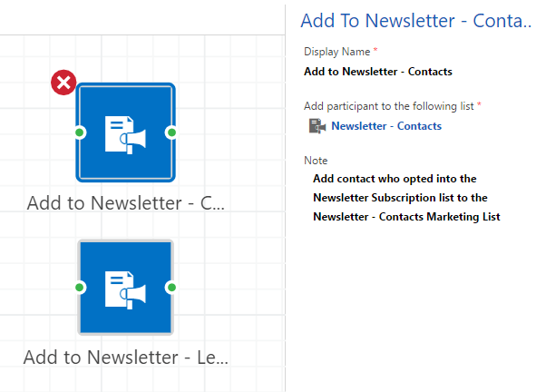Open the Newsletter - Contacts list link
This screenshot has width=536, height=392.
point(386,126)
